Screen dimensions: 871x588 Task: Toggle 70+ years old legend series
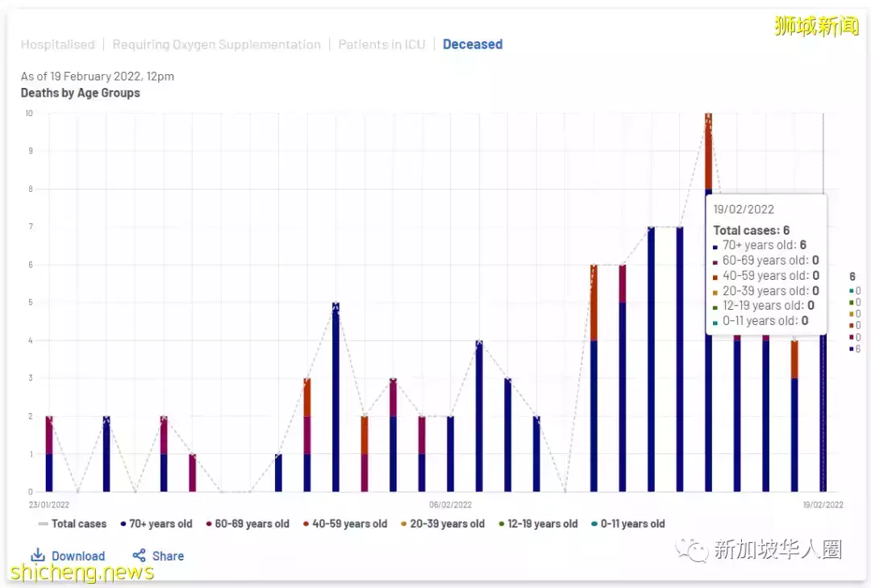pos(156,523)
